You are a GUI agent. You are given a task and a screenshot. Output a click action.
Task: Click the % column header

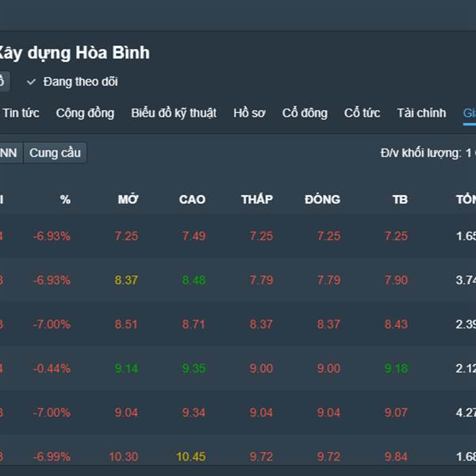point(65,200)
